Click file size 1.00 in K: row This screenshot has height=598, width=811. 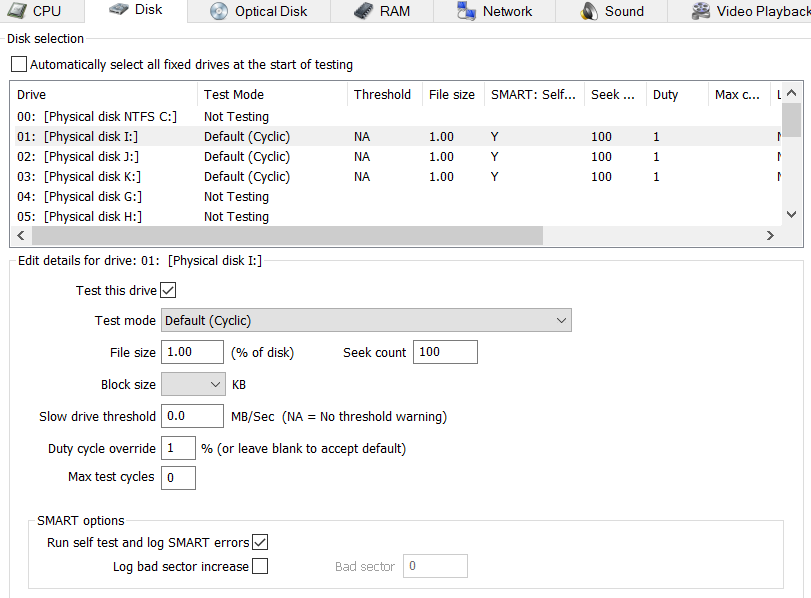[441, 177]
